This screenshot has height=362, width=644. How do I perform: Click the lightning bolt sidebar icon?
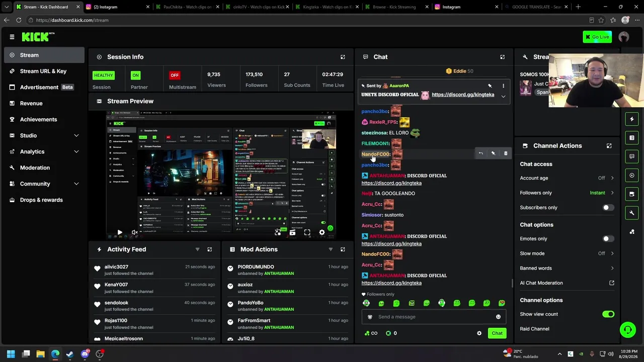pyautogui.click(x=632, y=119)
